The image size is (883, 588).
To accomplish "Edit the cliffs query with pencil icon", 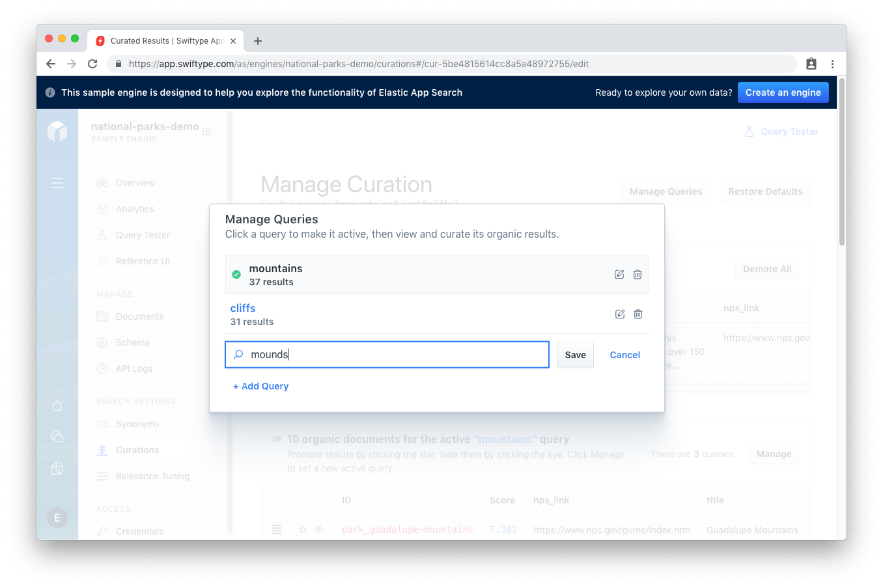I will (620, 315).
